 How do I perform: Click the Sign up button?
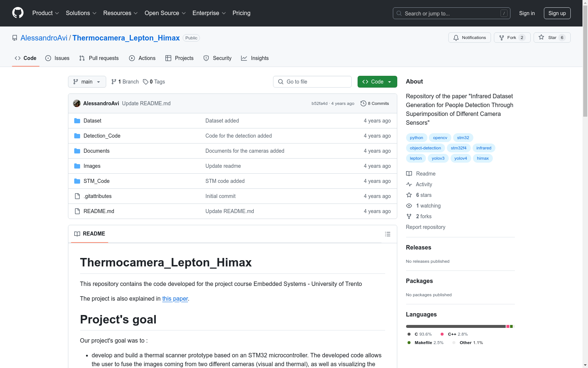point(557,13)
